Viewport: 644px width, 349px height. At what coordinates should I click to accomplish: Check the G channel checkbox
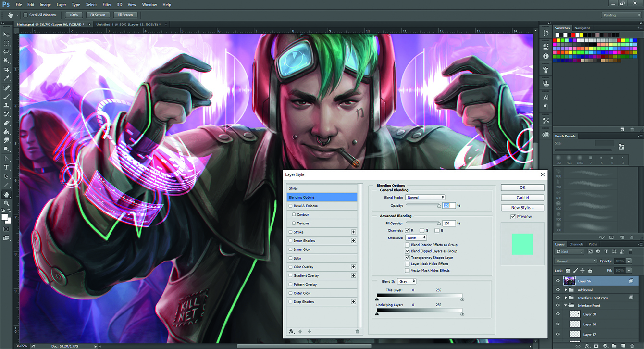coord(421,231)
